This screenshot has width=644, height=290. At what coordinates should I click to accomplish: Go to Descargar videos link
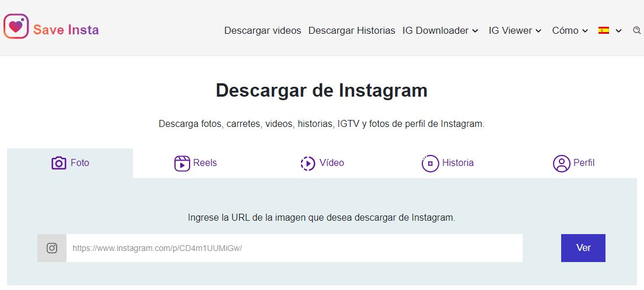pyautogui.click(x=262, y=30)
